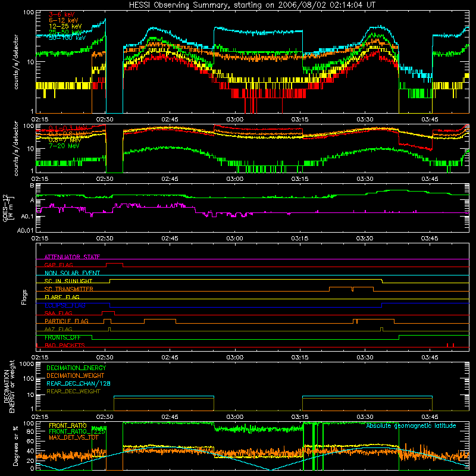Click the counts/s/detector title of keV plot

coord(16,62)
